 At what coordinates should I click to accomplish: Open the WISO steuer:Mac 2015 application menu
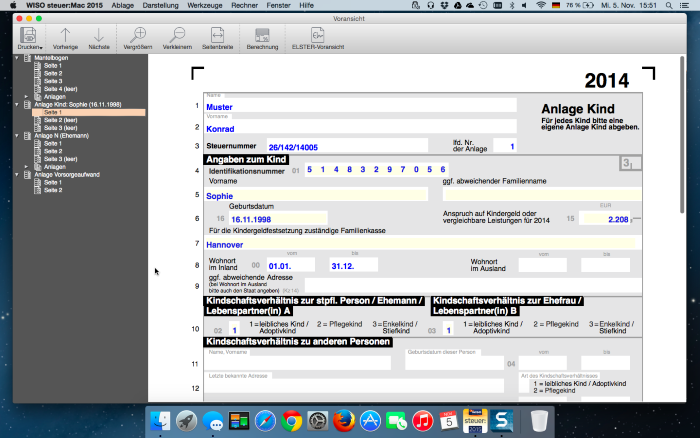(64, 5)
